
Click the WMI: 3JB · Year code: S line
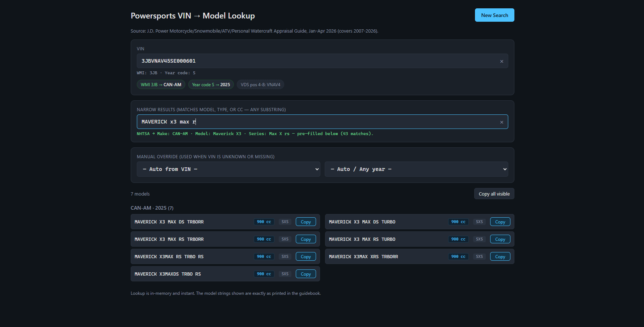tap(166, 73)
